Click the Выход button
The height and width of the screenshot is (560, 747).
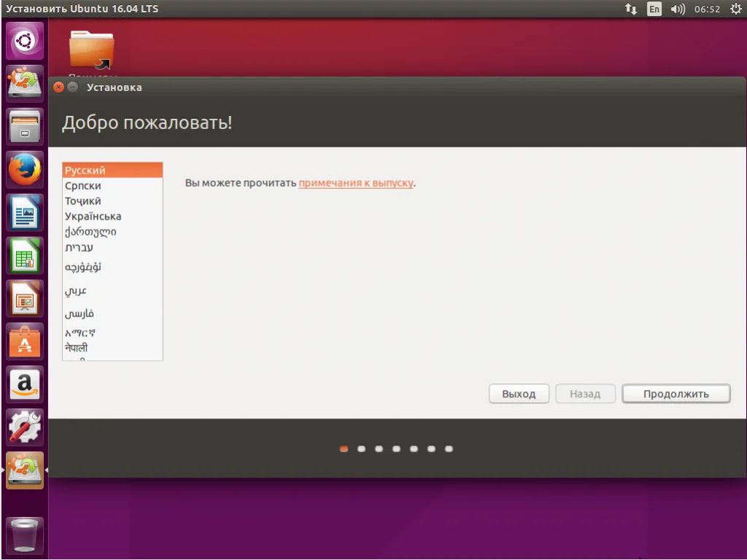(519, 394)
